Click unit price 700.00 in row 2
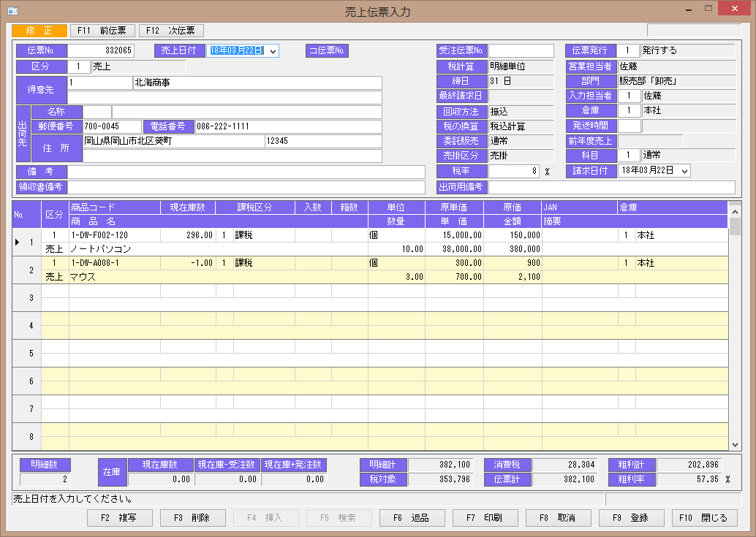Image resolution: width=756 pixels, height=537 pixels. click(x=454, y=277)
